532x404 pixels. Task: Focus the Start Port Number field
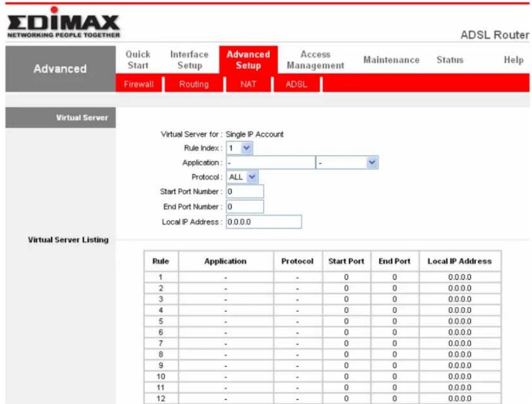tap(245, 192)
